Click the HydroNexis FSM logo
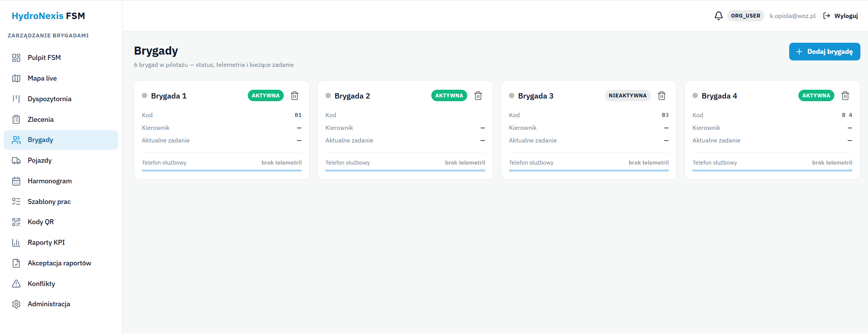The height and width of the screenshot is (333, 868). [48, 16]
